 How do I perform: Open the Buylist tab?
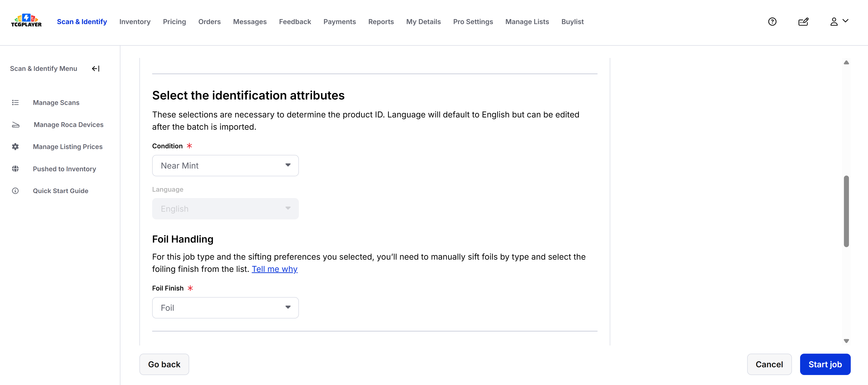(x=572, y=22)
